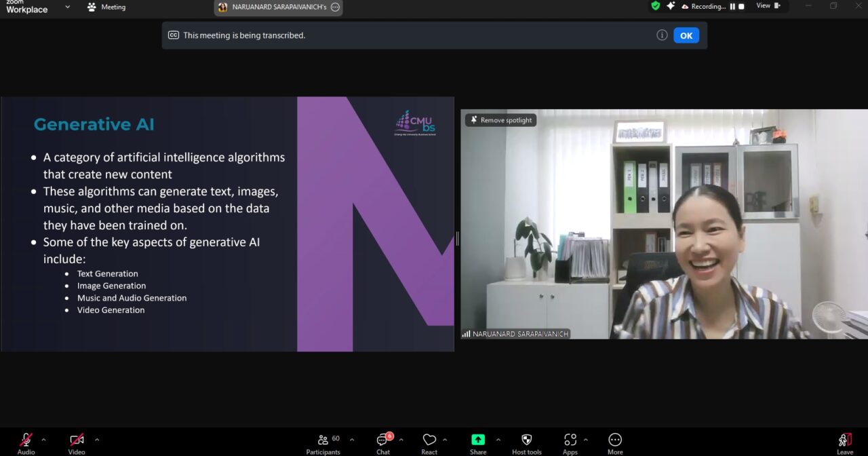Open the Apps menu
Viewport: 868px width, 456px height.
click(x=570, y=441)
